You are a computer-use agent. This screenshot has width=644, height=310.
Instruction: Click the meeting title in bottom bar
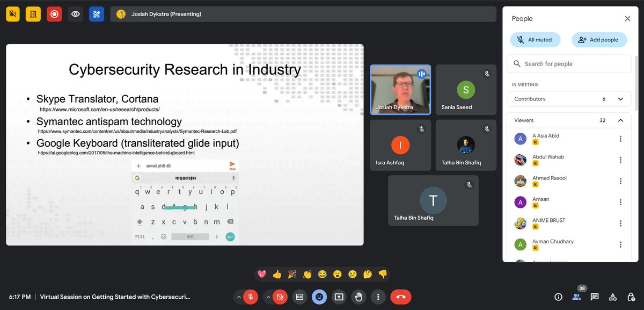pos(115,297)
